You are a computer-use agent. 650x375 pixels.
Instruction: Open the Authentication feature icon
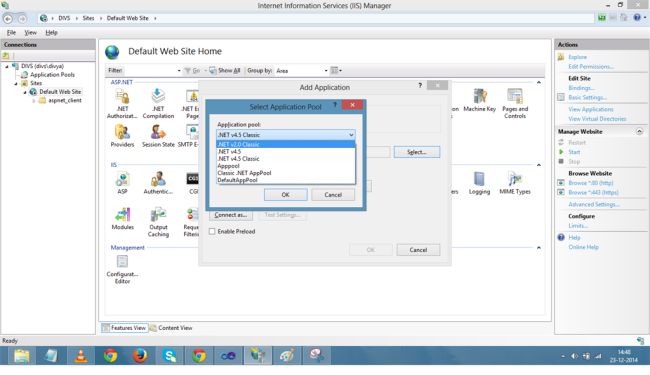pos(158,183)
